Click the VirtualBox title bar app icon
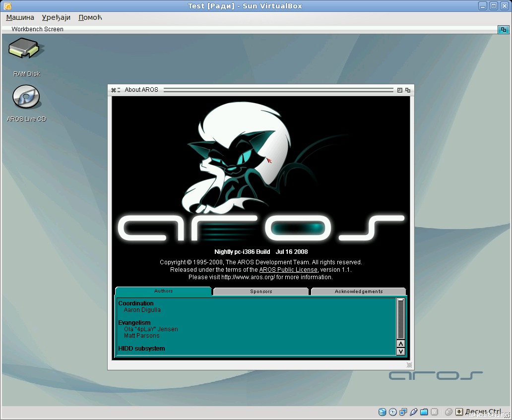Screen dimensions: 512x420 click(7, 6)
